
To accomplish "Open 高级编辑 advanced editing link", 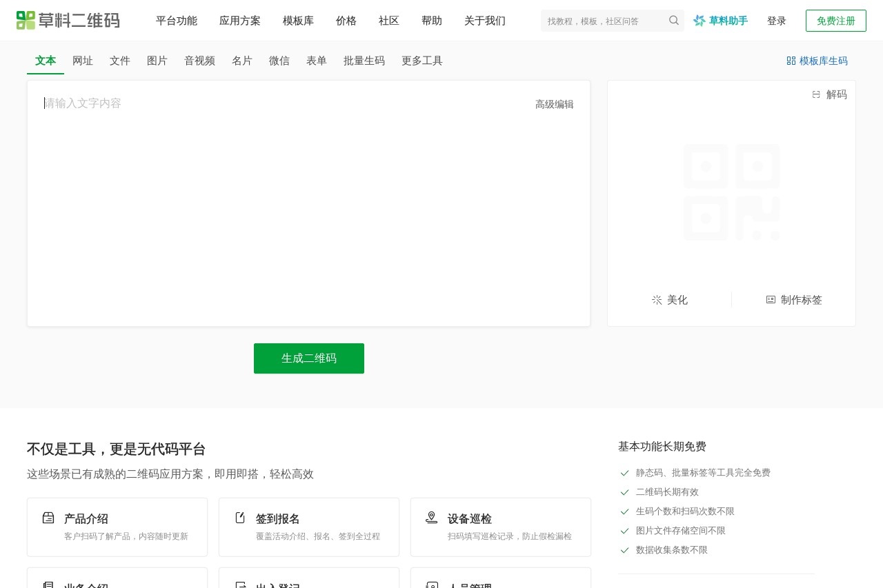I will 555,104.
